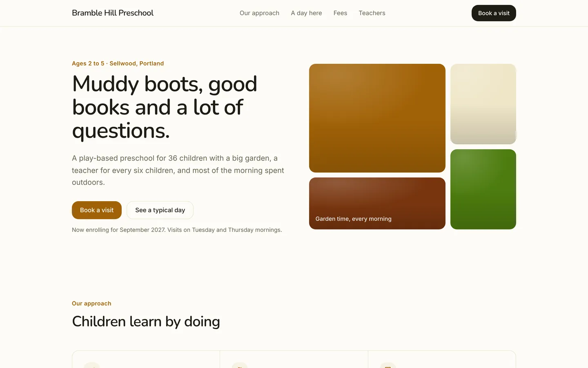Open See a typical day
Screen dimensions: 588x368
[x=160, y=210]
